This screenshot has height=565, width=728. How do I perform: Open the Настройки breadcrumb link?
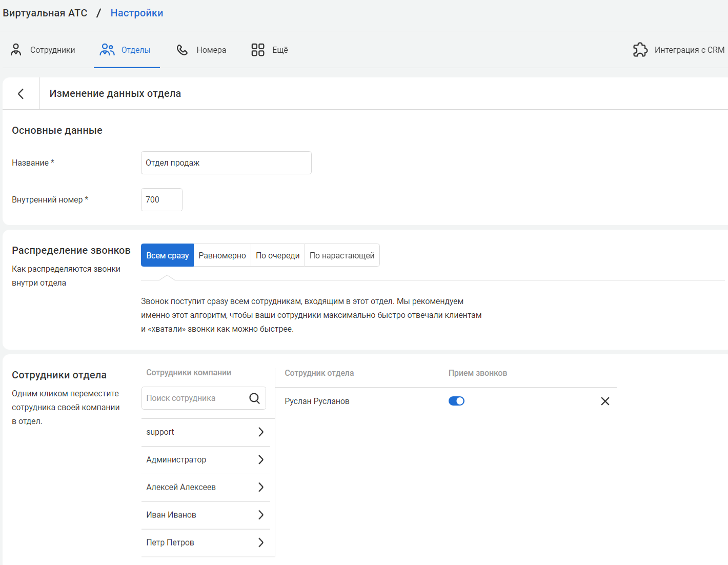point(136,13)
